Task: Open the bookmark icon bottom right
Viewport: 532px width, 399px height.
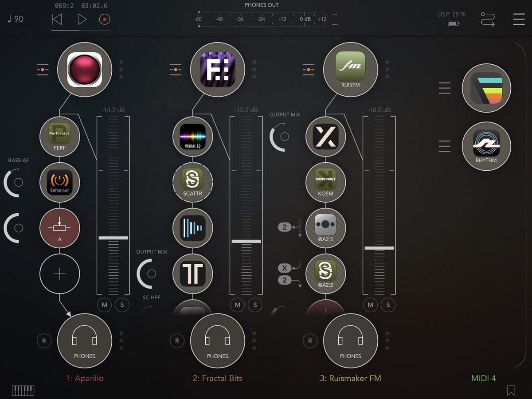Action: tap(511, 391)
